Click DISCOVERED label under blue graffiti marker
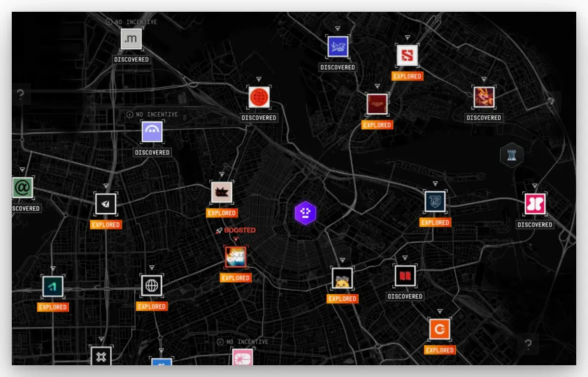The width and height of the screenshot is (588, 377). pos(338,67)
